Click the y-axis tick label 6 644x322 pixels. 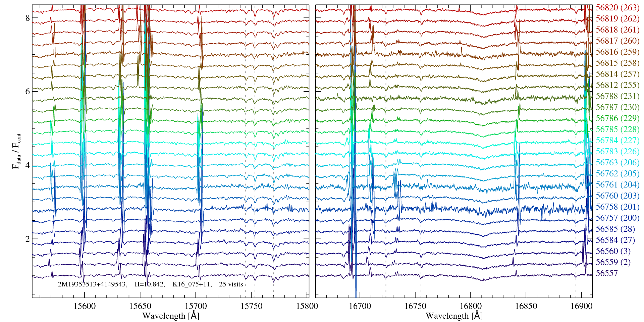point(28,92)
